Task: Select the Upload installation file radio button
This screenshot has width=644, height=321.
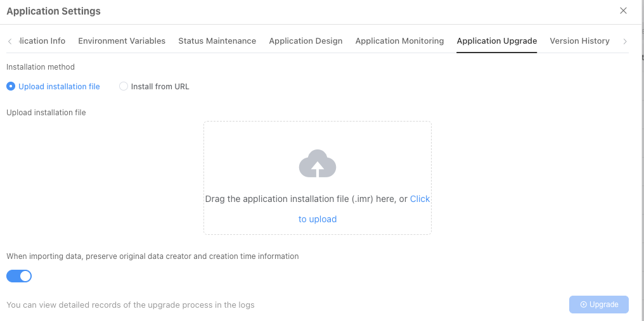Action: 11,87
